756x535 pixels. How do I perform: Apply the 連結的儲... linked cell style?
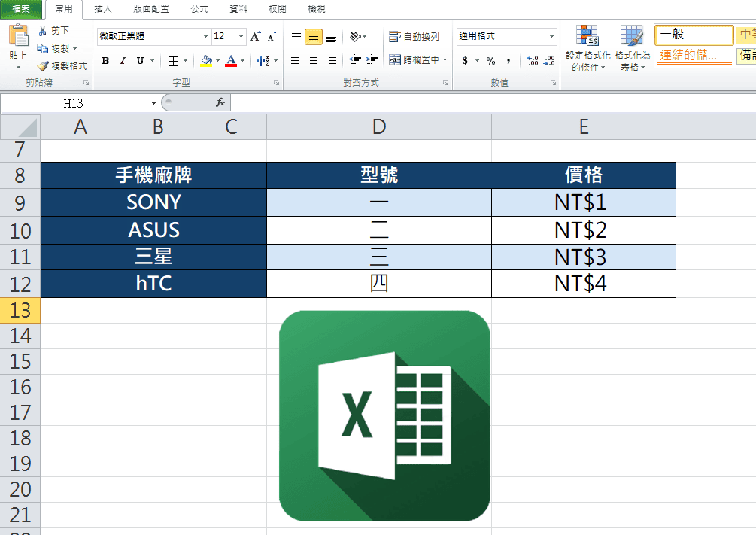click(x=694, y=56)
